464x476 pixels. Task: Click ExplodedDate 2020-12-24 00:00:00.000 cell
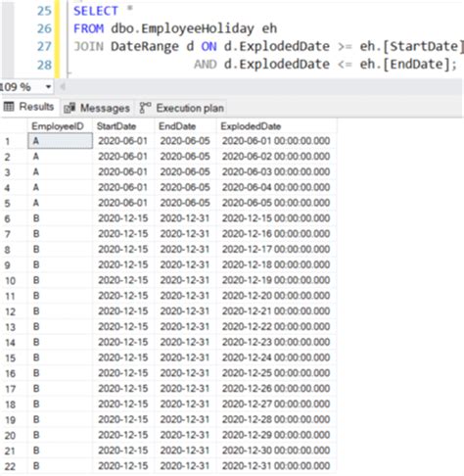pyautogui.click(x=277, y=357)
